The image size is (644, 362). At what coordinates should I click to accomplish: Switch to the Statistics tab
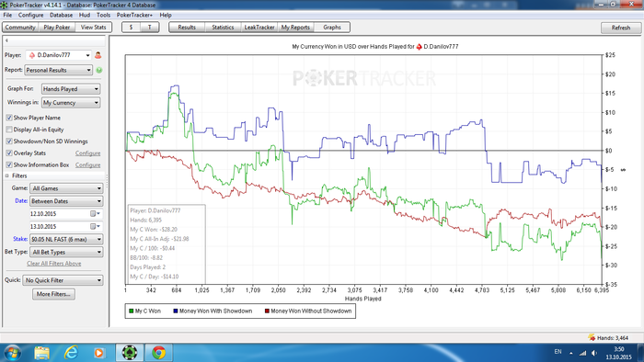[223, 27]
